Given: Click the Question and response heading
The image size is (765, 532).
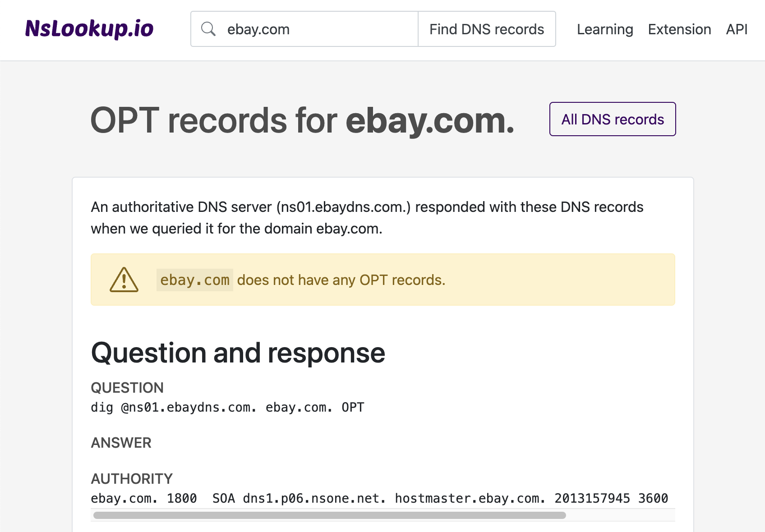Looking at the screenshot, I should (x=238, y=353).
